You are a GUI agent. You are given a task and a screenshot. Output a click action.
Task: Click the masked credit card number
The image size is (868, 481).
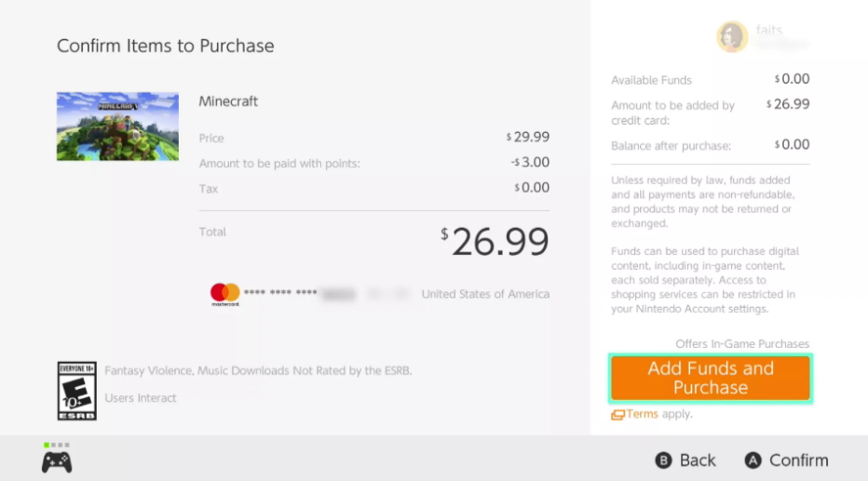[299, 294]
